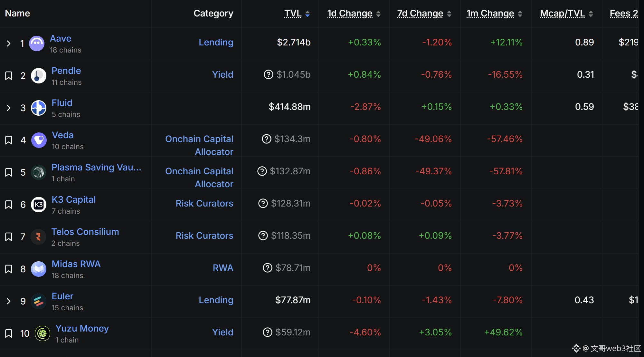Screen dimensions: 644x357
Task: Toggle bookmark for Midas RWA
Action: [x=9, y=269]
